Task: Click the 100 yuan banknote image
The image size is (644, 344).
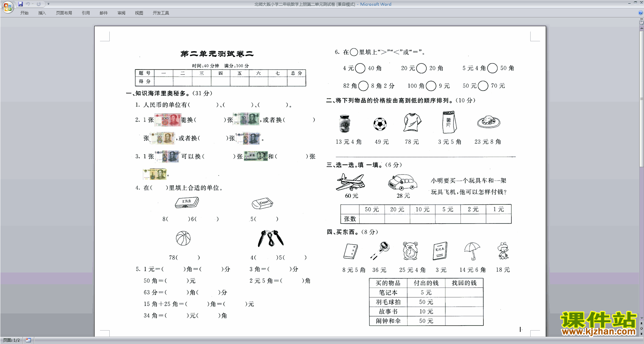Action: coord(168,120)
